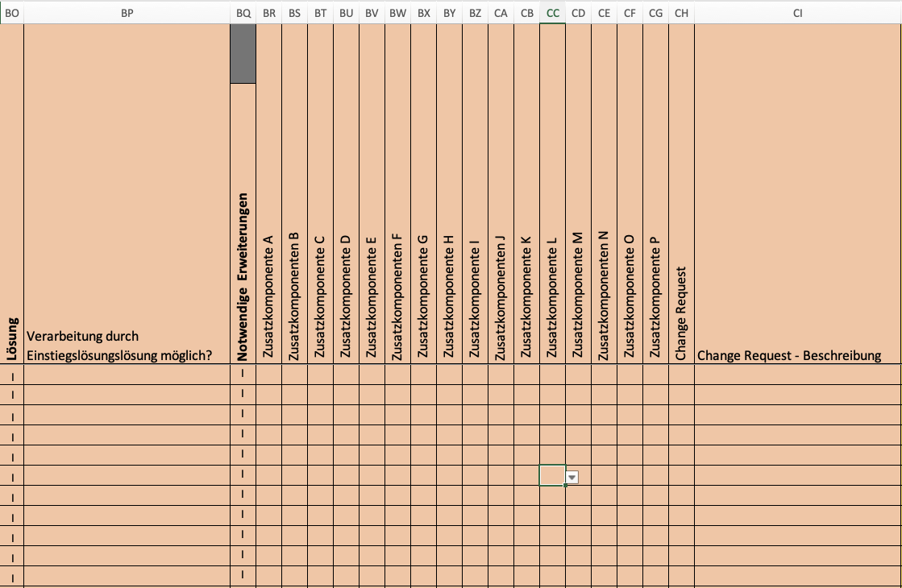Select the column BQ header
The height and width of the screenshot is (588, 902).
pyautogui.click(x=243, y=13)
